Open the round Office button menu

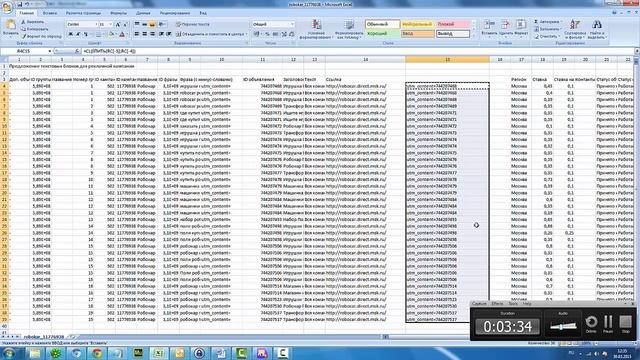point(6,7)
